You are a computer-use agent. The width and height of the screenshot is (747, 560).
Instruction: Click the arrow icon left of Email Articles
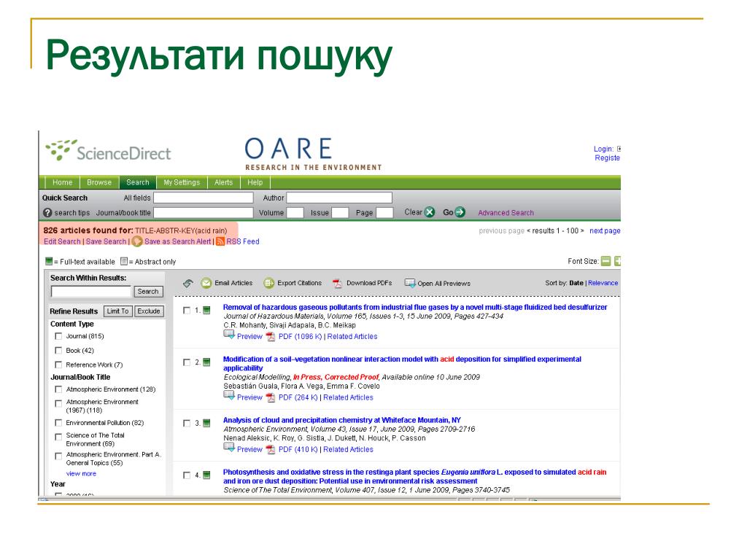pyautogui.click(x=187, y=284)
